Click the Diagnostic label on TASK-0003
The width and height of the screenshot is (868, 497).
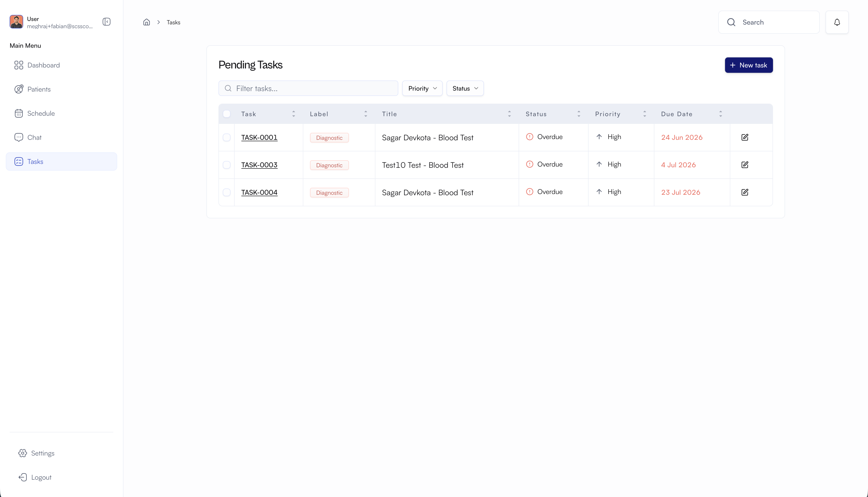tap(329, 165)
